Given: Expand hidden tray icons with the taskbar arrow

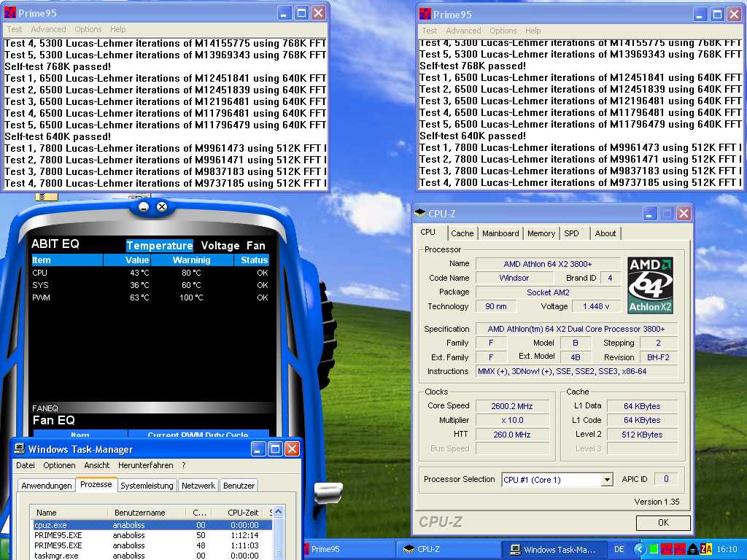Looking at the screenshot, I should (x=639, y=550).
